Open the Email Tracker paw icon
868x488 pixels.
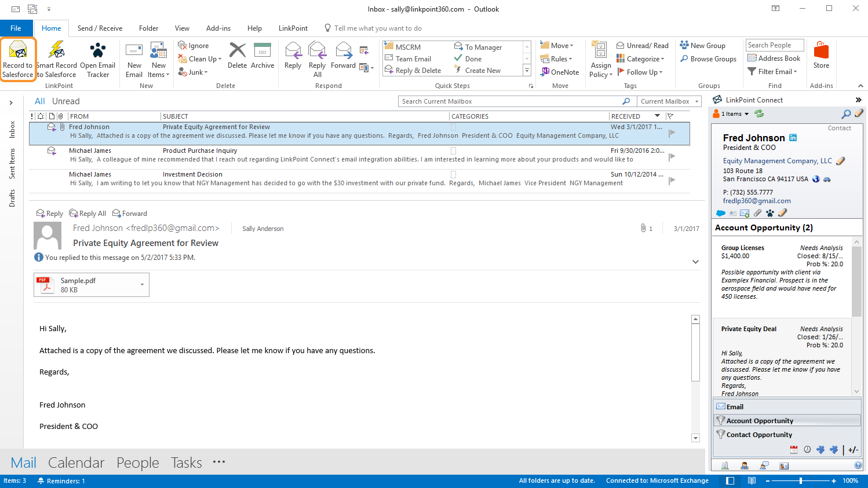98,50
